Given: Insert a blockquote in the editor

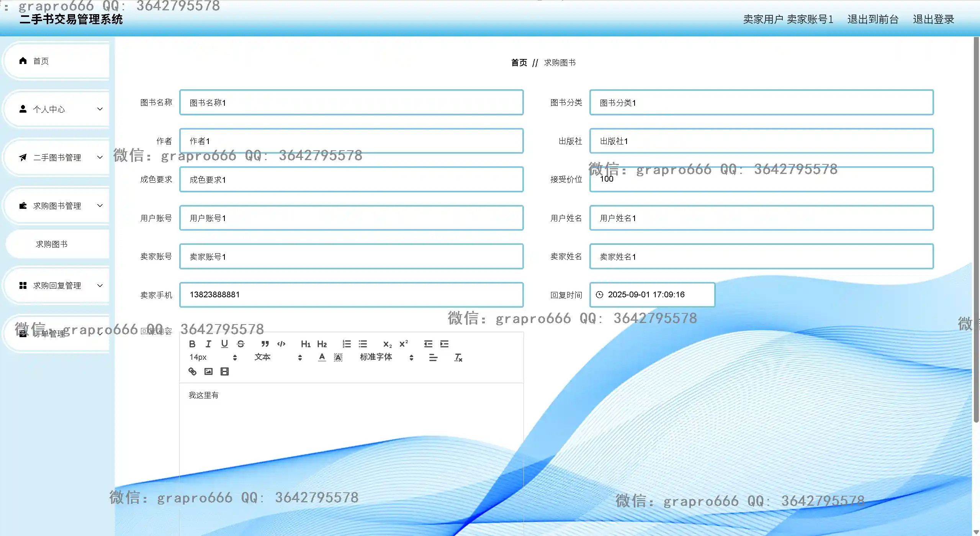Looking at the screenshot, I should tap(265, 344).
